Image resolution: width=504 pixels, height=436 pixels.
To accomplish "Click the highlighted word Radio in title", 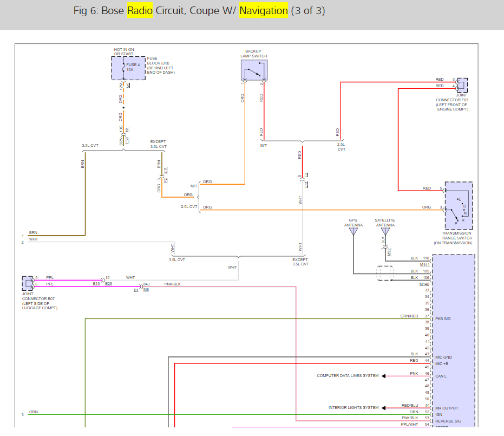I will click(140, 10).
